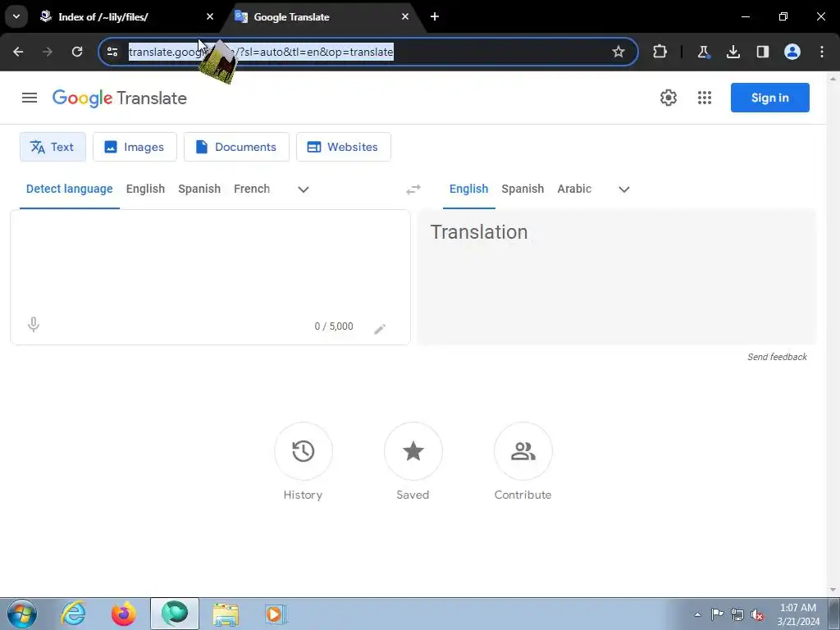The image size is (840, 630).
Task: Toggle the browser side panel
Action: (762, 52)
